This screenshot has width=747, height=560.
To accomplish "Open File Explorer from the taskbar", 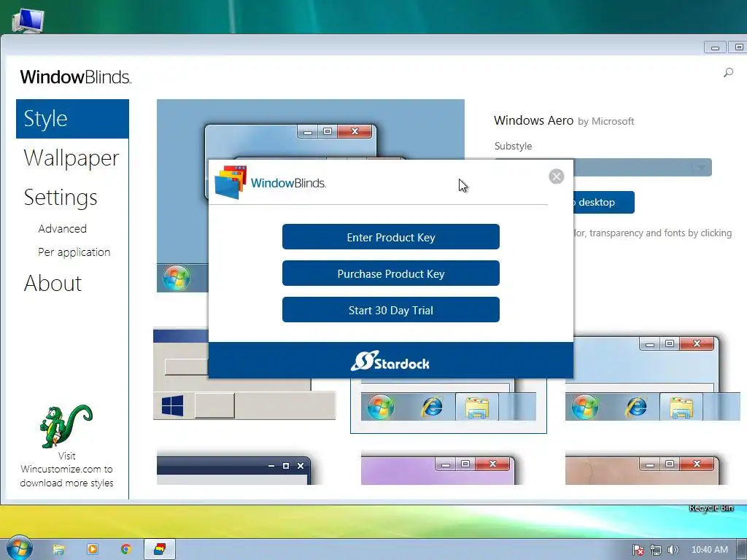I will (x=58, y=550).
